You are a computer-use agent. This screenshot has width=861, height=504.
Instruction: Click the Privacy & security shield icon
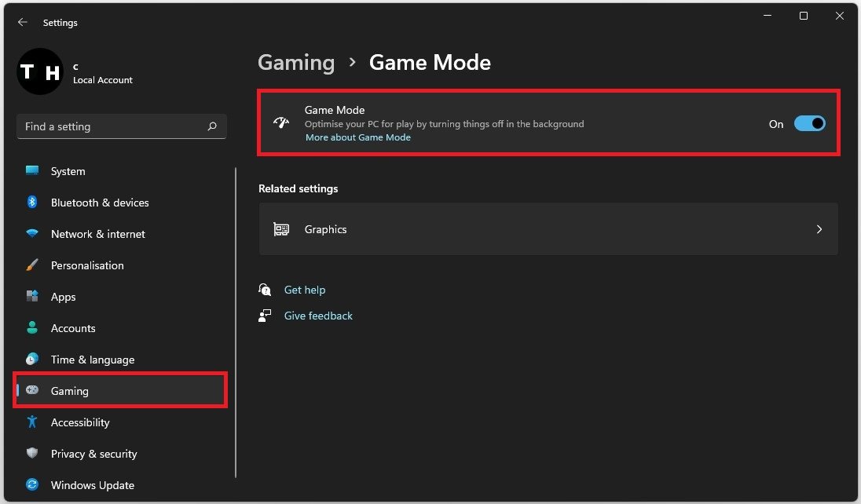coord(32,454)
